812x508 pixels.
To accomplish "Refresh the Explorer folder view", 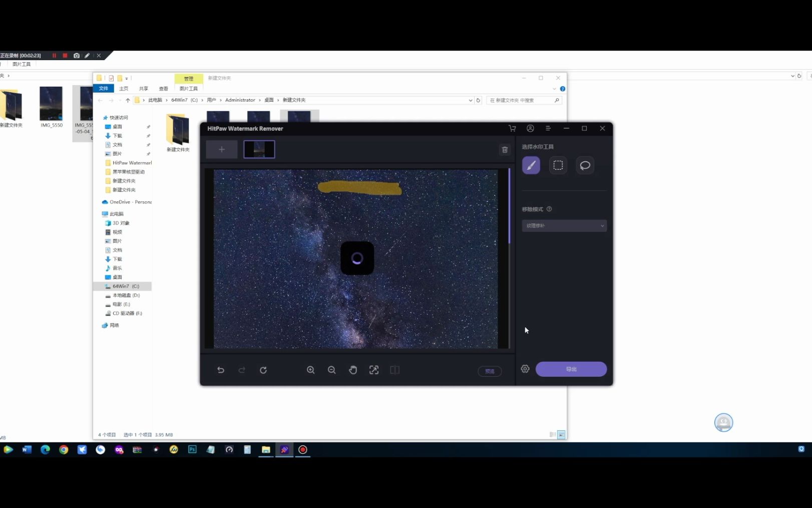I will [478, 100].
